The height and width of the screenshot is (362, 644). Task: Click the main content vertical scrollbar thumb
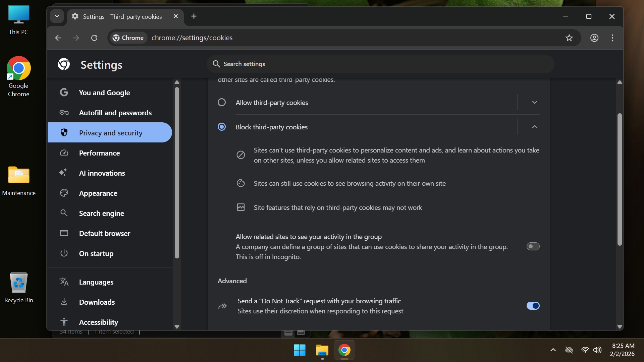[620, 179]
